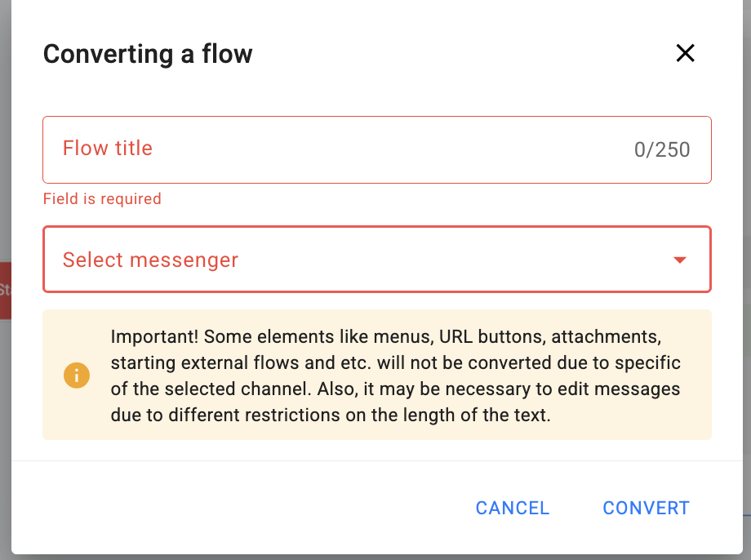Click the "Select messenger" placeholder text

tap(150, 260)
